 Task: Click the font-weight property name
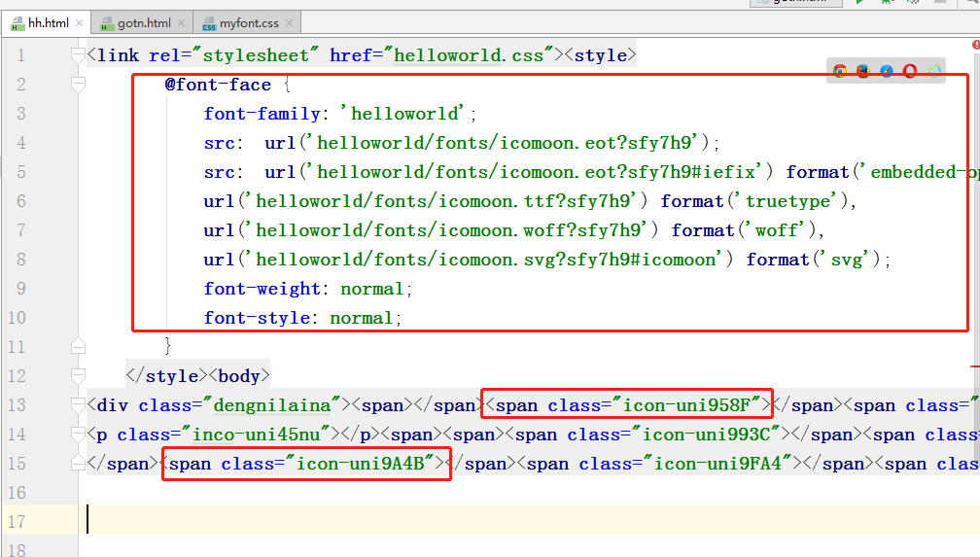(262, 289)
